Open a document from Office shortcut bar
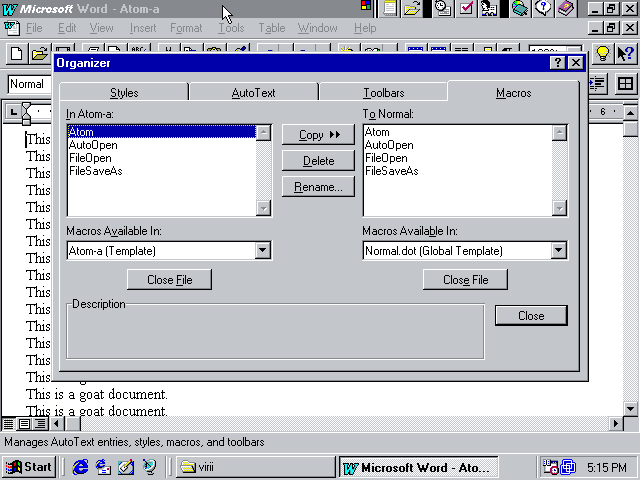This screenshot has height=480, width=640. click(412, 8)
